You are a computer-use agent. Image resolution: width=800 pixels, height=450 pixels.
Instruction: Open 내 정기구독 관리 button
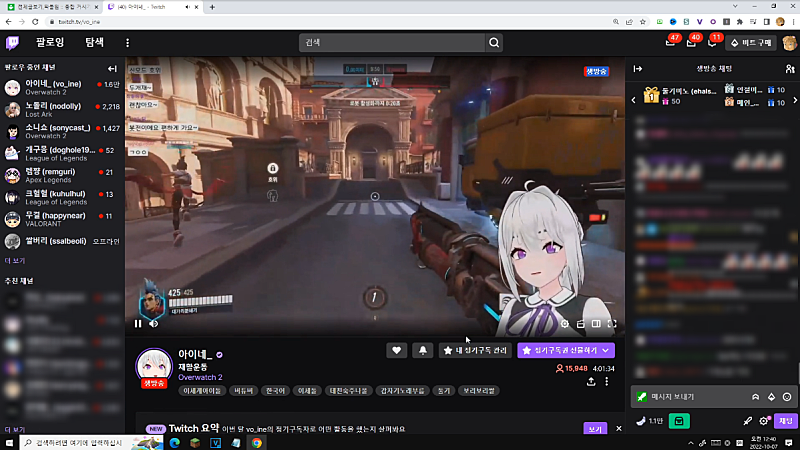475,350
